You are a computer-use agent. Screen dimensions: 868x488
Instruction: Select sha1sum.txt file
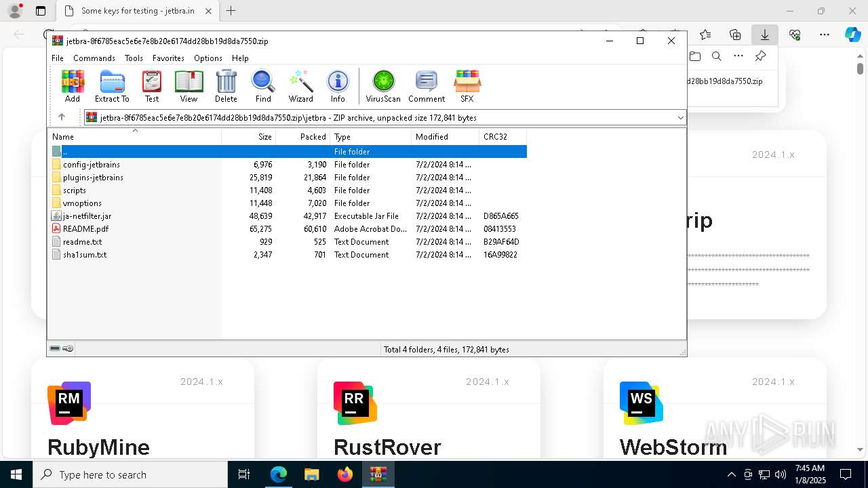(x=288, y=255)
